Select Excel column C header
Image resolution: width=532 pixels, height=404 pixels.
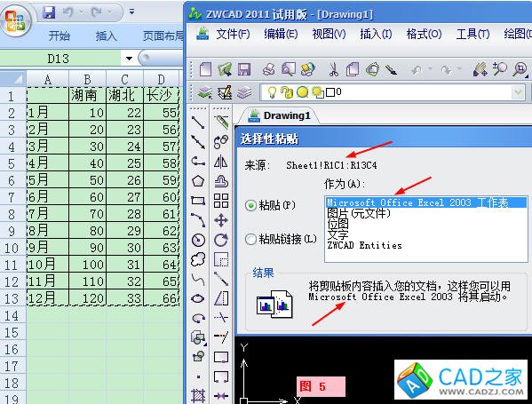pos(125,79)
